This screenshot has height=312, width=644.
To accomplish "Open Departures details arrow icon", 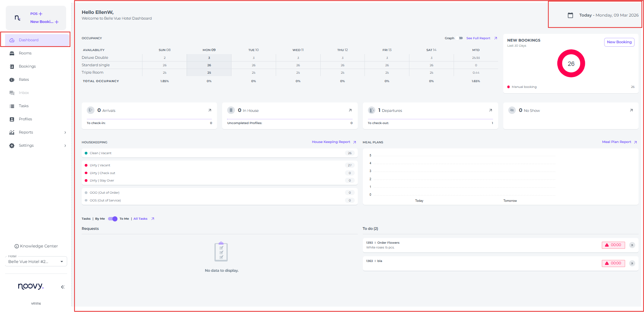I will pyautogui.click(x=490, y=110).
